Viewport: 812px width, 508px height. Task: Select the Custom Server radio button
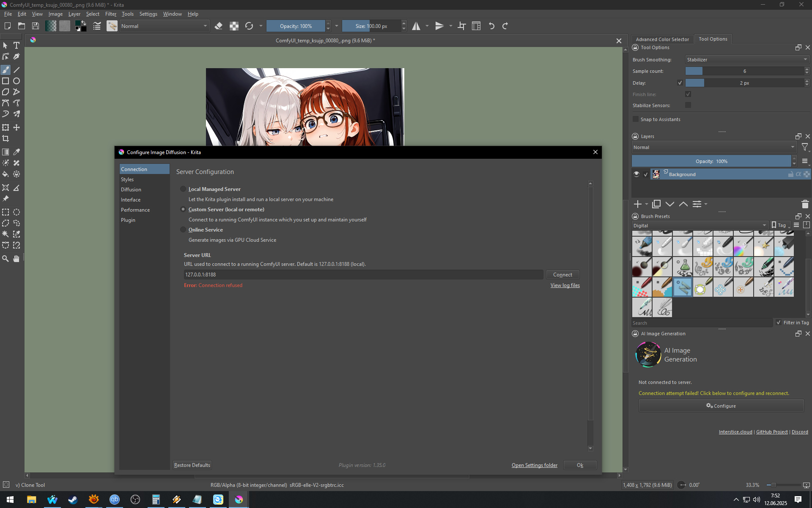pyautogui.click(x=183, y=210)
